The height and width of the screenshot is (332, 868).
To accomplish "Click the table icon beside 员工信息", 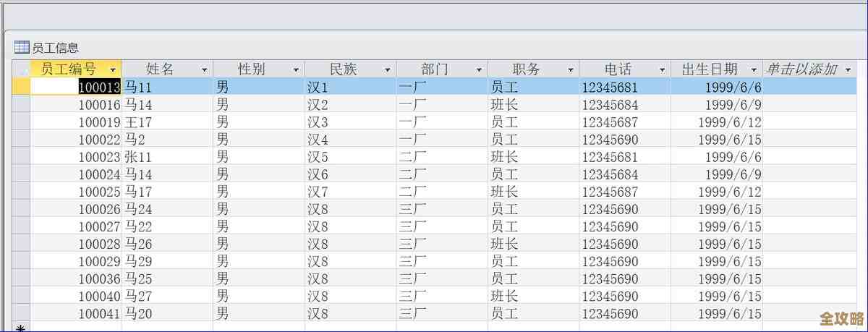I will pyautogui.click(x=22, y=48).
